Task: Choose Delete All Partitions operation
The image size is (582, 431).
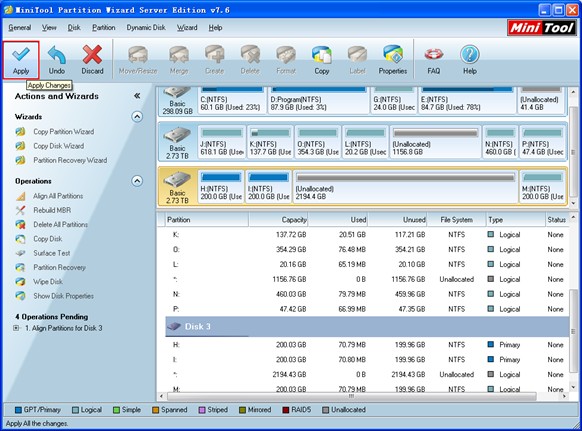Action: pos(61,225)
